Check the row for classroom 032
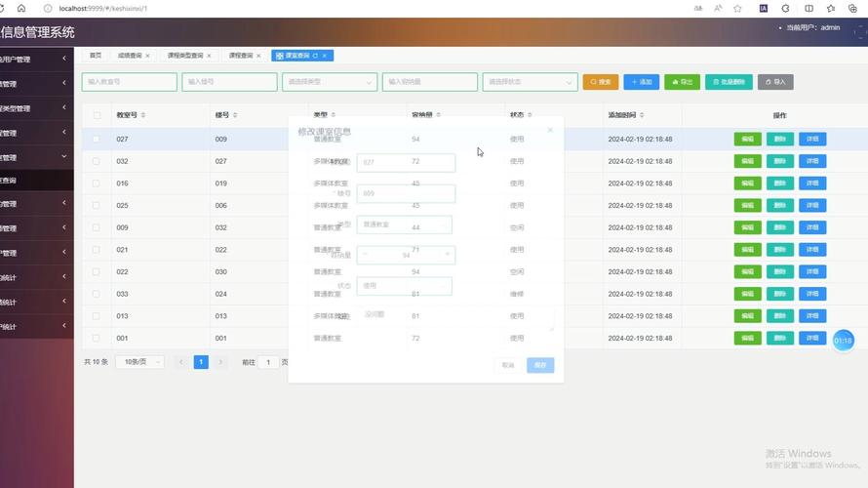 [97, 161]
